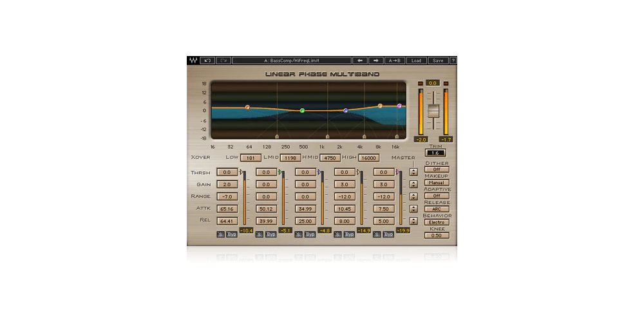644x322 pixels.
Task: Solo the band with the -5.1 meter
Action: (x=260, y=234)
